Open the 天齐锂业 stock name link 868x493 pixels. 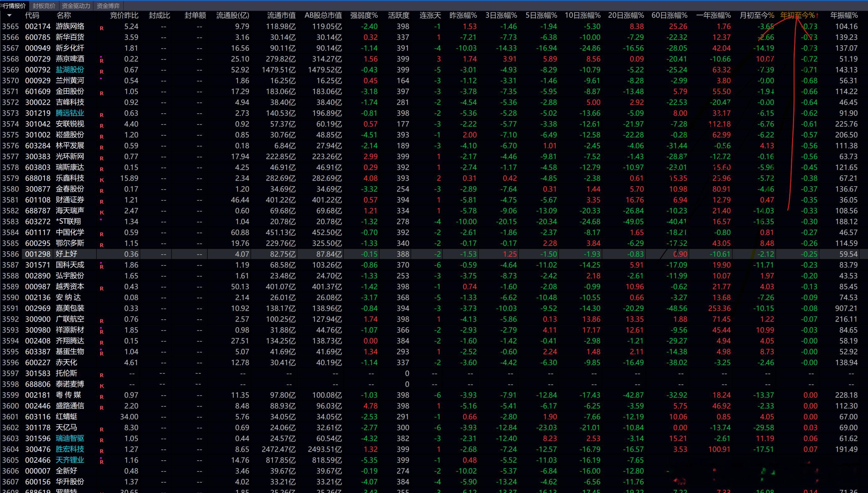click(70, 460)
